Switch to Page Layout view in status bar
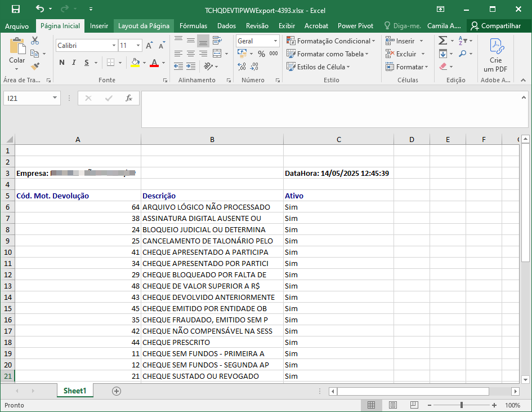The image size is (532, 412). click(393, 405)
